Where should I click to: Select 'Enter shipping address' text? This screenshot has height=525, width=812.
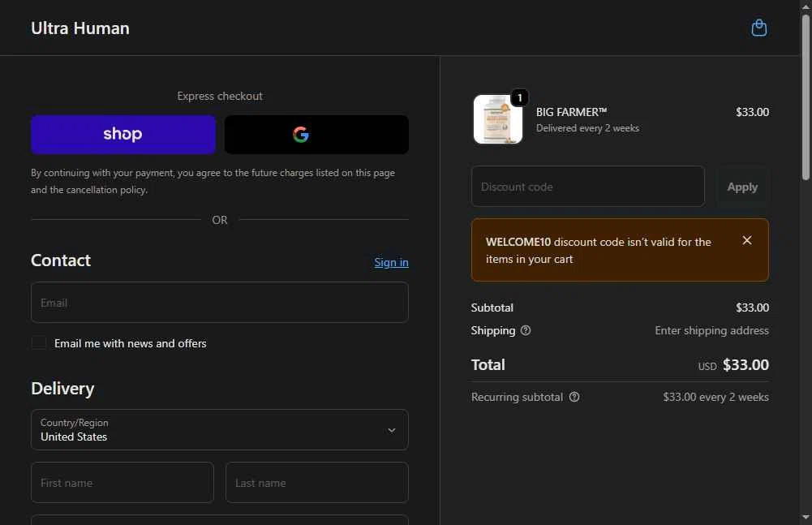point(711,330)
